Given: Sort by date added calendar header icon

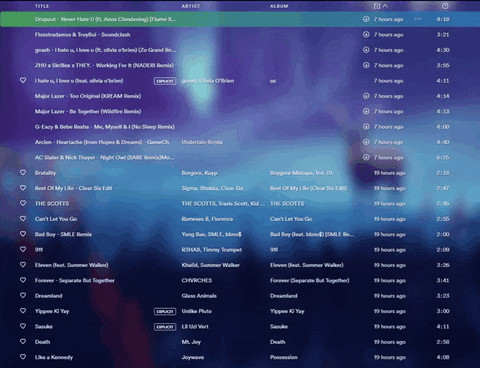Looking at the screenshot, I should coord(377,6).
